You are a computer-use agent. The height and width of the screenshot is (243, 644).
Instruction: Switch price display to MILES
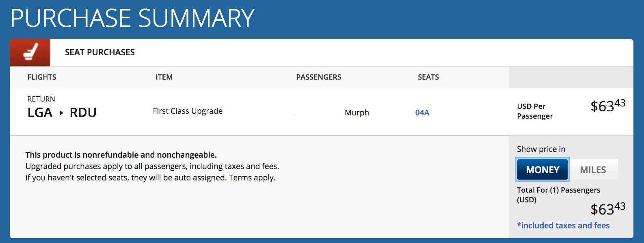coord(593,170)
